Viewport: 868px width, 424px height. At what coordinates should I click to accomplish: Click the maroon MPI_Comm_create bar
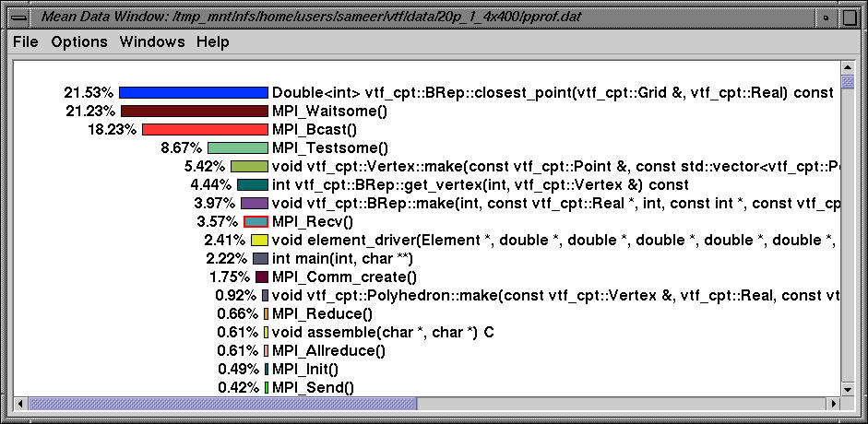click(x=262, y=277)
